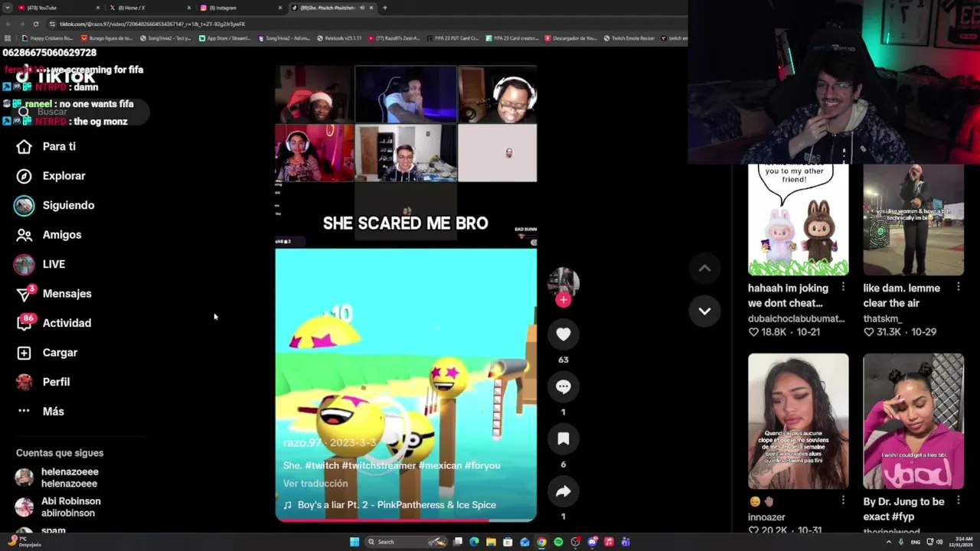The width and height of the screenshot is (980, 551).
Task: Open the Happy Cristiano Ro... bookmark
Action: point(47,38)
